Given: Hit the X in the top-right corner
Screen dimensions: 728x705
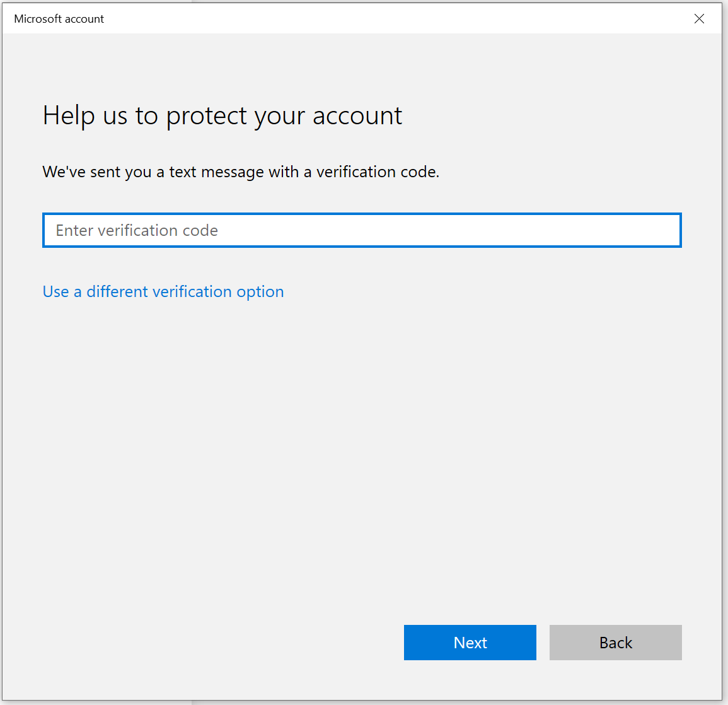Looking at the screenshot, I should 699,19.
